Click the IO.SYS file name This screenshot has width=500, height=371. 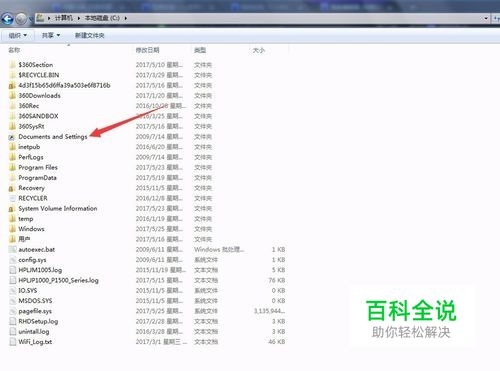[x=28, y=291]
